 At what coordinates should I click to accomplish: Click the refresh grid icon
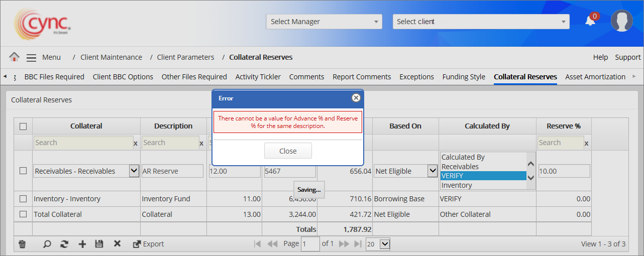(64, 244)
